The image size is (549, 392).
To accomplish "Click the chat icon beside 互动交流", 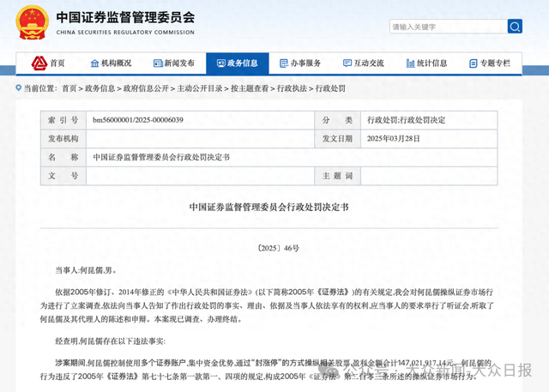I will coord(347,63).
